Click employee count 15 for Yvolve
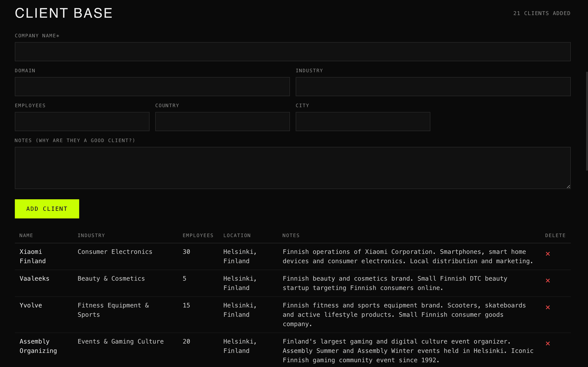Viewport: 588px width, 367px height. (x=186, y=305)
